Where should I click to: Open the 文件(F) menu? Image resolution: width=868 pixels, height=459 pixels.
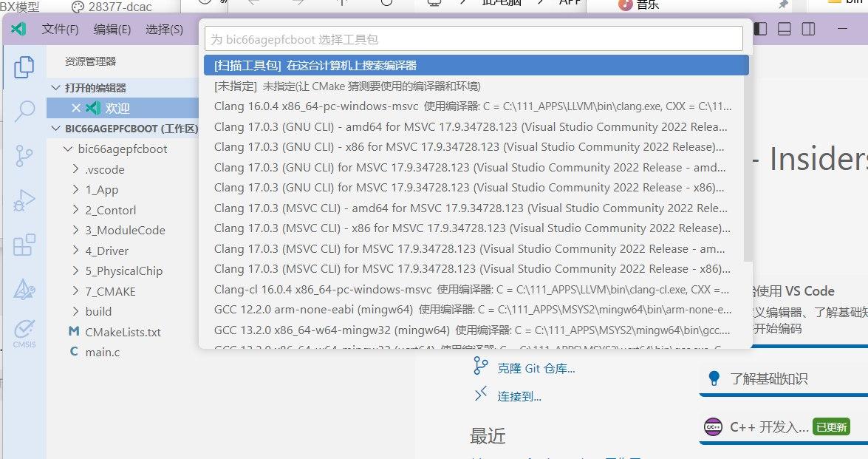[x=60, y=30]
